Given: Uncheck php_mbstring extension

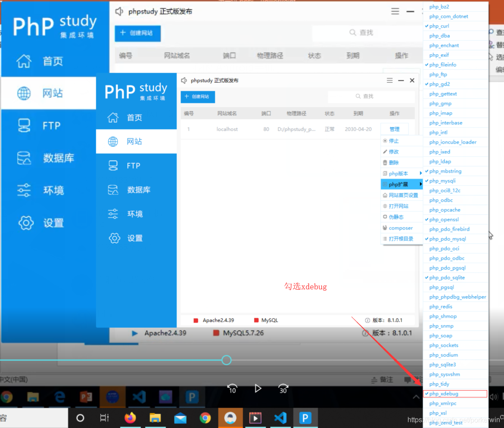Looking at the screenshot, I should (455, 171).
